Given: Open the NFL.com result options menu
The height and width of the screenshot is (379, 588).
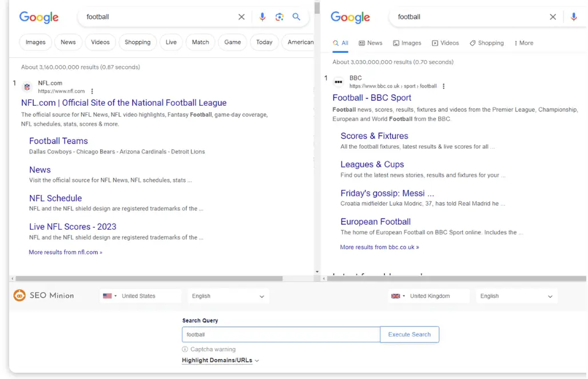Looking at the screenshot, I should [x=92, y=91].
